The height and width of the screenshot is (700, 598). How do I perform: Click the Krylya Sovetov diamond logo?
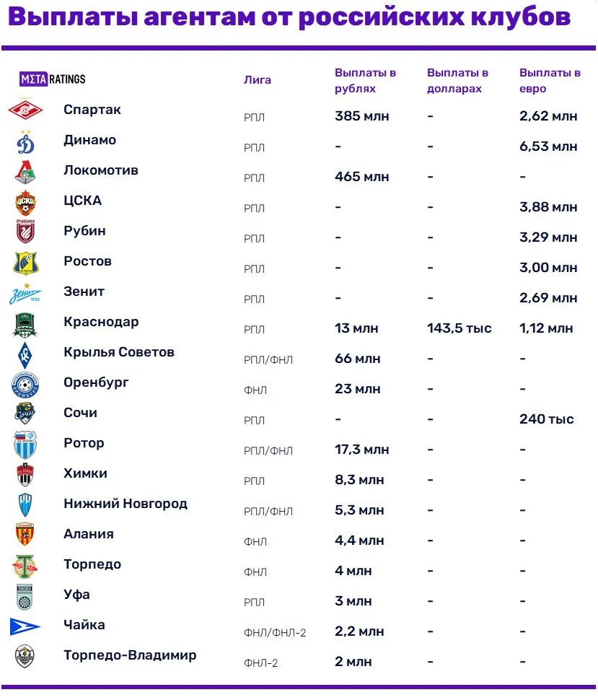25,355
